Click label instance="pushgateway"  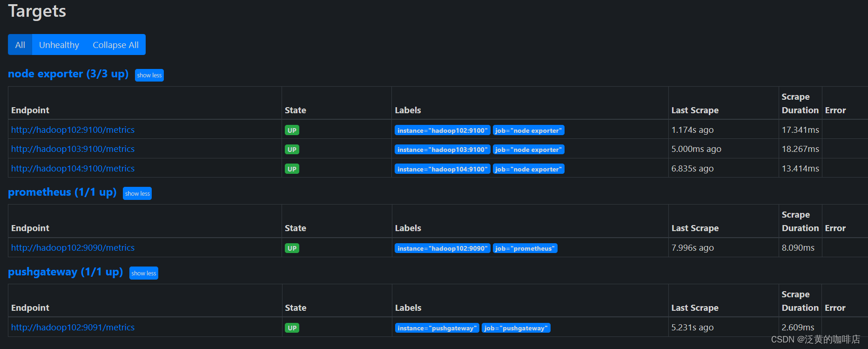437,328
